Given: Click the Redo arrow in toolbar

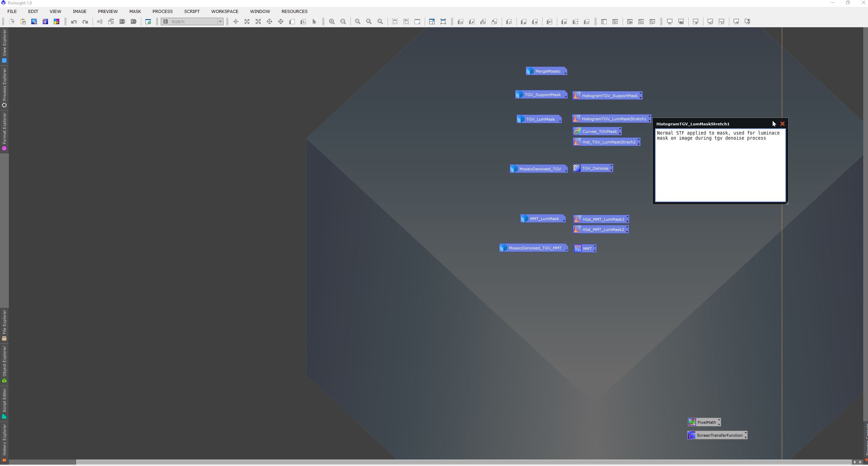Looking at the screenshot, I should [85, 22].
